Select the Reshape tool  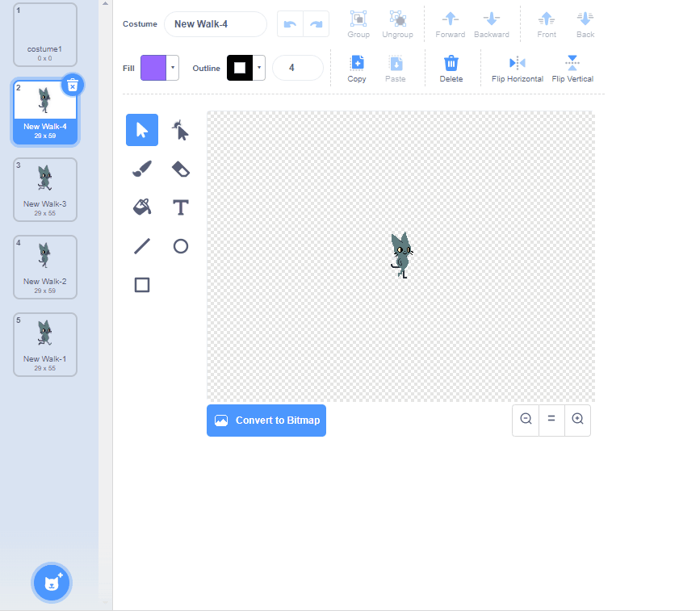pos(180,130)
